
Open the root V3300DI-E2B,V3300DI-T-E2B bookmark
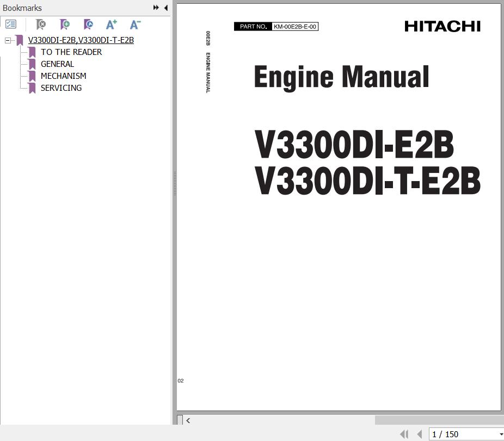click(x=81, y=40)
